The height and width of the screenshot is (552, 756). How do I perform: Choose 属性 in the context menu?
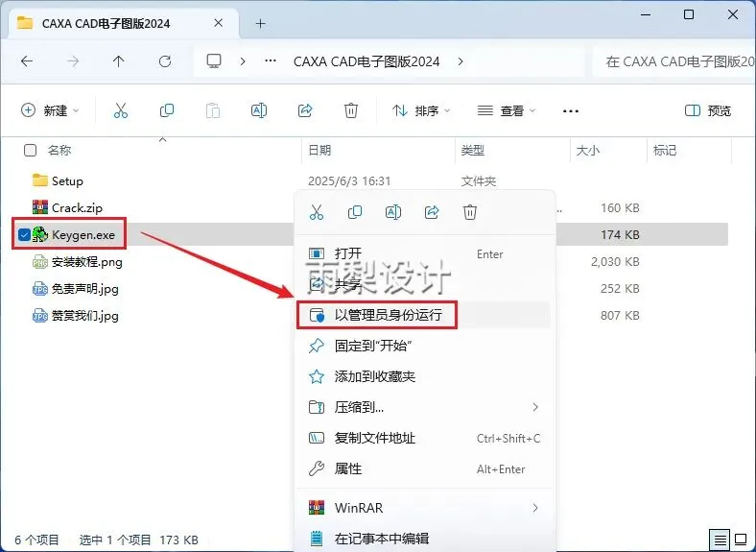(424, 469)
